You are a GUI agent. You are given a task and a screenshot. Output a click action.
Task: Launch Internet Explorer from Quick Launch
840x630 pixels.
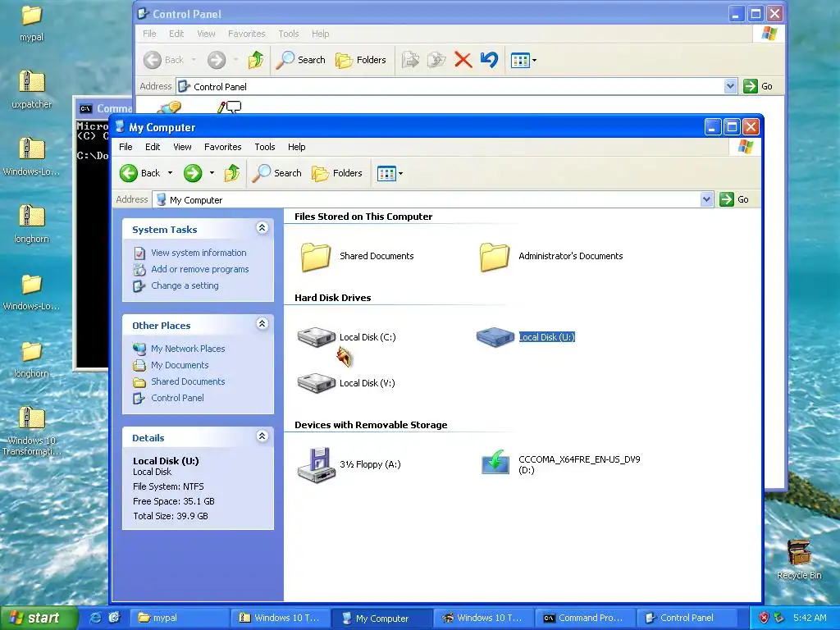coord(96,618)
